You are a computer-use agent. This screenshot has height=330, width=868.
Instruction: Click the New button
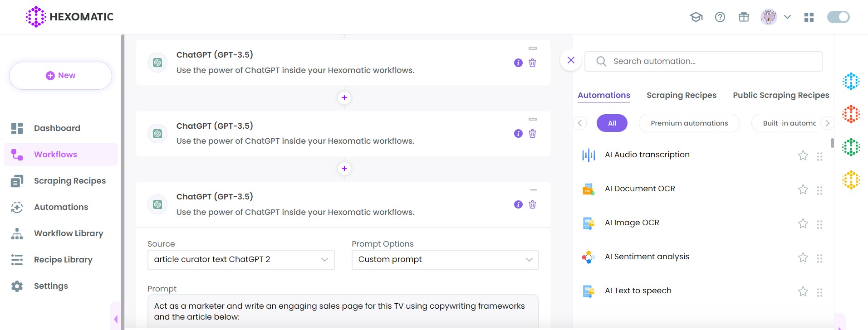coord(60,76)
